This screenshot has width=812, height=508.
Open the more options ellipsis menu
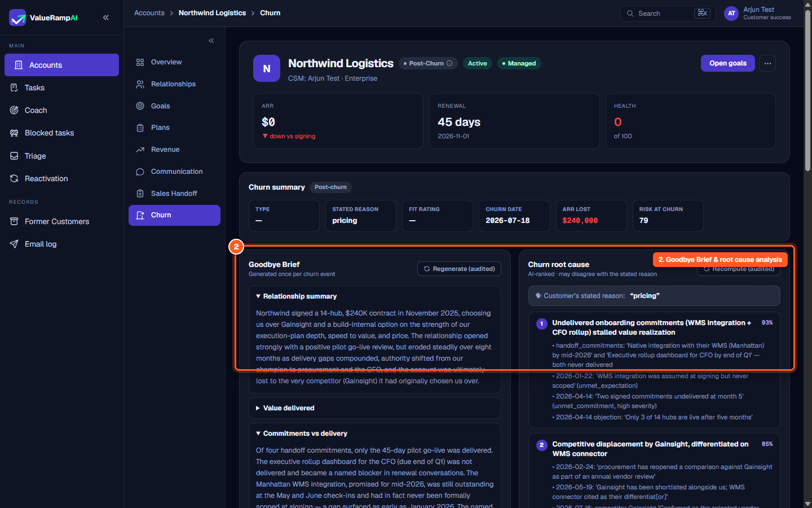coord(767,63)
